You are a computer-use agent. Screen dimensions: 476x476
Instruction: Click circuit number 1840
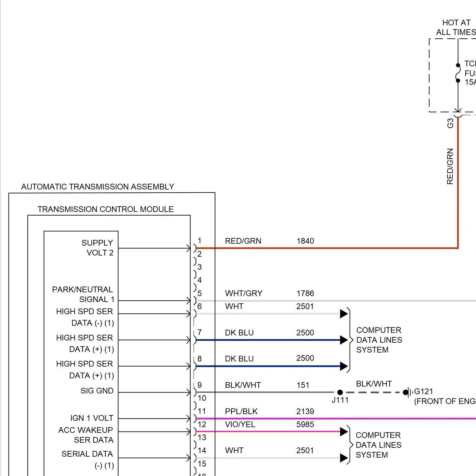[305, 241]
